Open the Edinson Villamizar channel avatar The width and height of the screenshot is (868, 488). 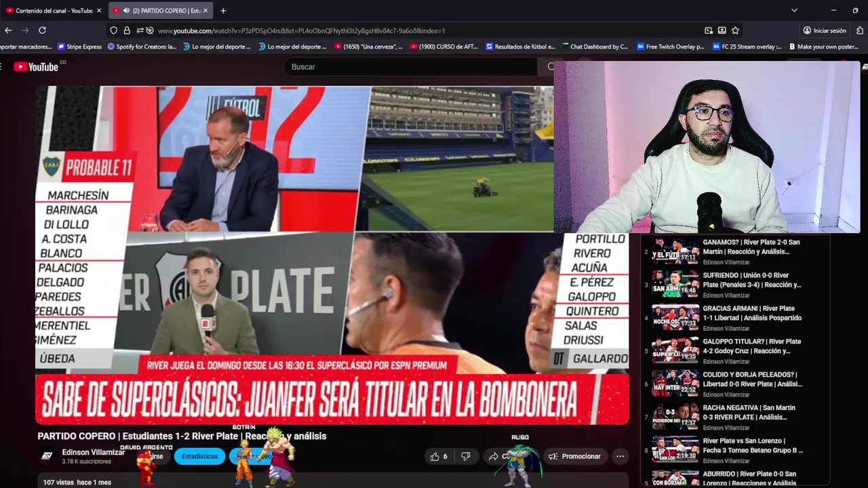point(47,456)
